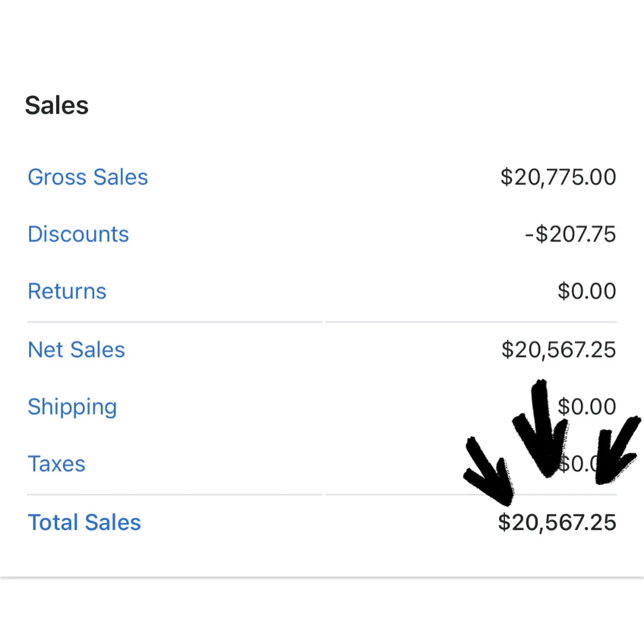
Task: Select the Total Sales amount $20,567.25
Action: (x=557, y=522)
